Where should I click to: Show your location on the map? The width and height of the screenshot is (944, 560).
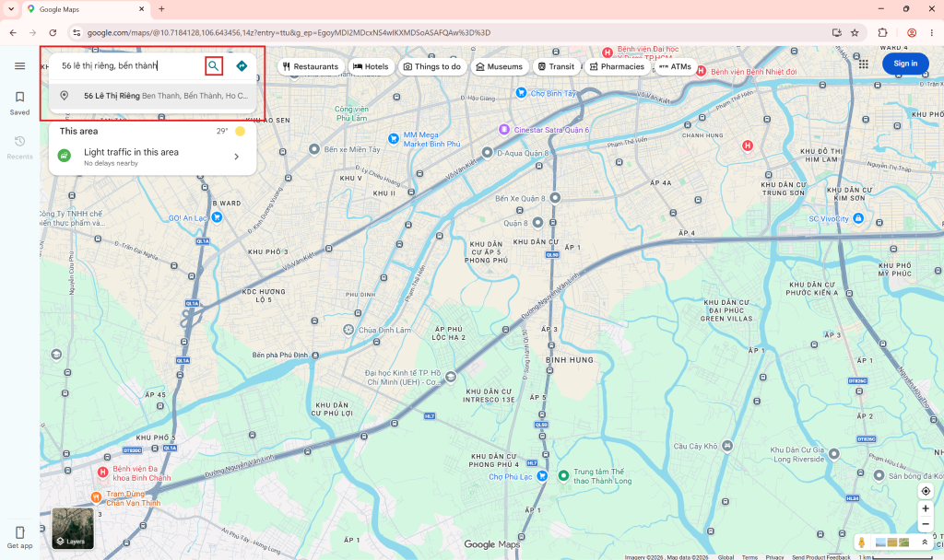(x=926, y=491)
